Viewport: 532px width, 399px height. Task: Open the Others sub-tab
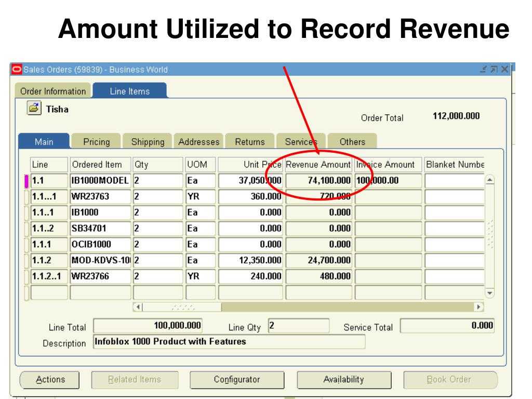pyautogui.click(x=352, y=141)
